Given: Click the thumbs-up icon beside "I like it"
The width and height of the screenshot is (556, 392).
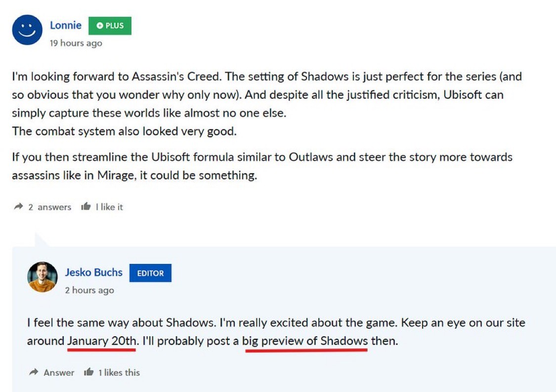Looking at the screenshot, I should coord(86,207).
